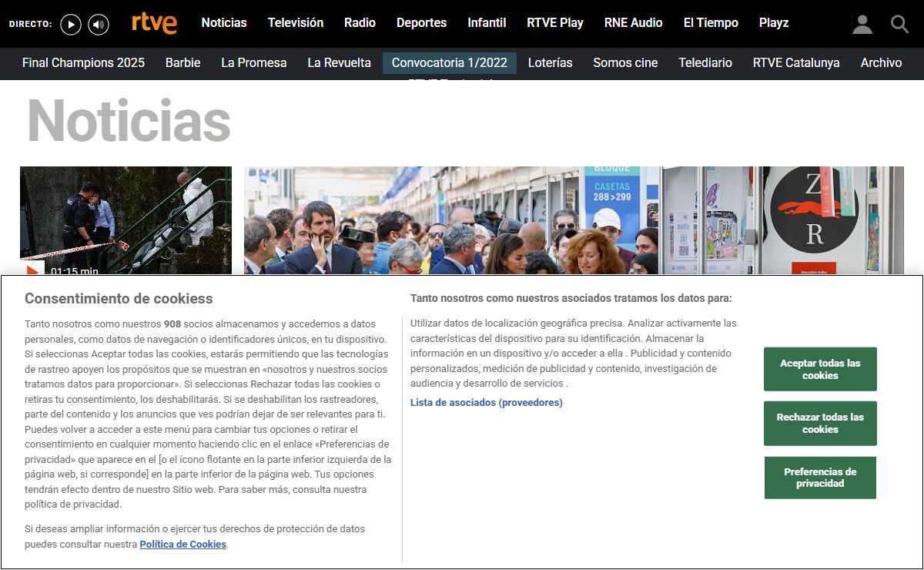This screenshot has height=570, width=924.
Task: Click Rechazar todas las cookies button
Action: click(820, 423)
